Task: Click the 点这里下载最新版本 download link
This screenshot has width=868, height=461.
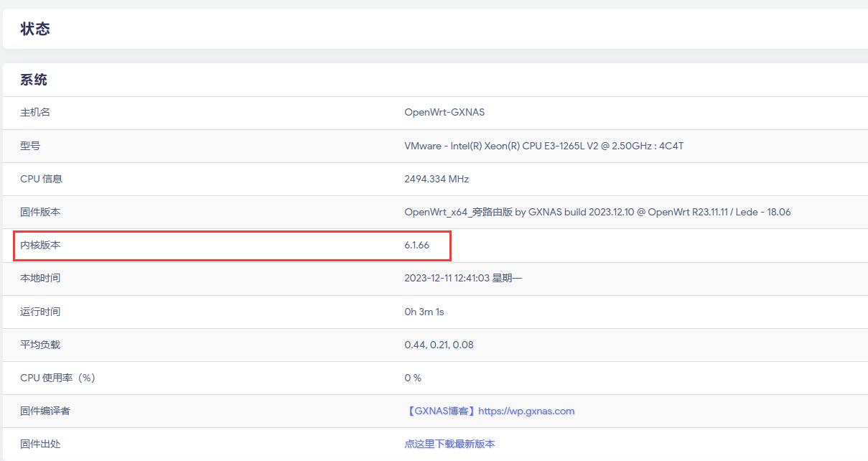Action: (449, 444)
